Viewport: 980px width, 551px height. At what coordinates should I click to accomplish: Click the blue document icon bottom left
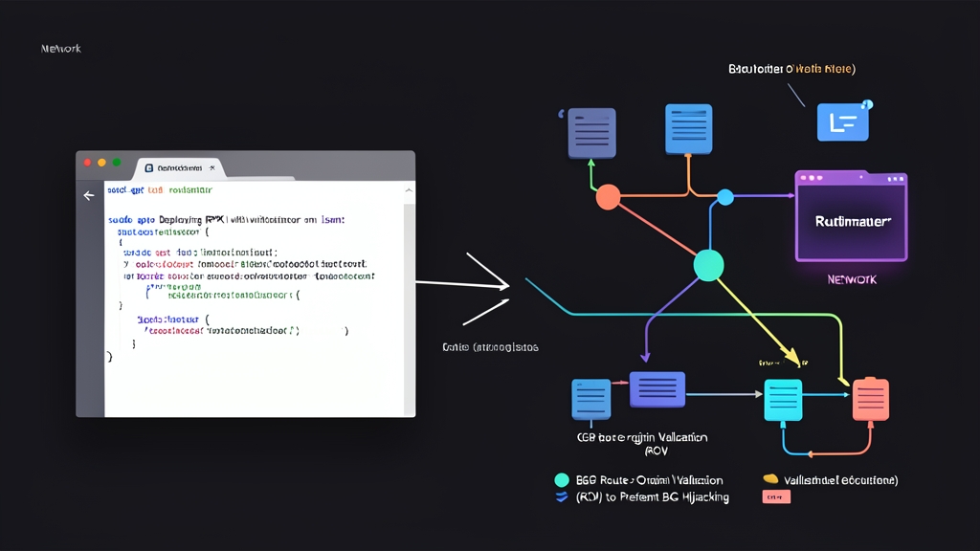coord(591,399)
